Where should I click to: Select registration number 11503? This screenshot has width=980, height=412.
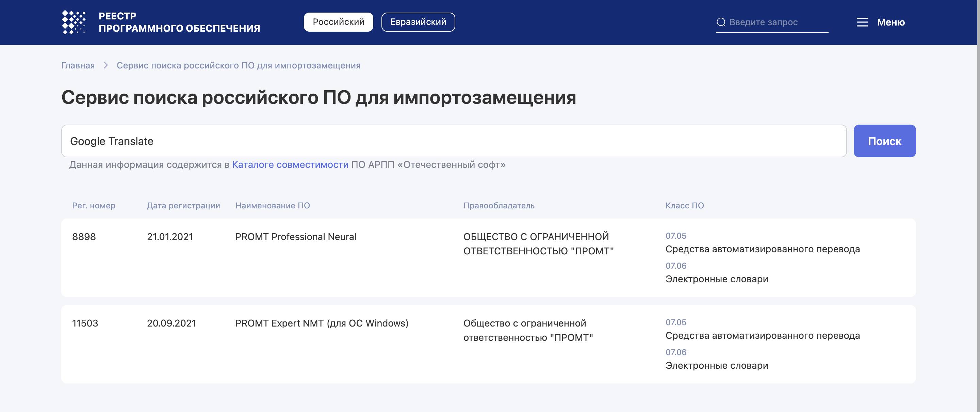(x=85, y=323)
